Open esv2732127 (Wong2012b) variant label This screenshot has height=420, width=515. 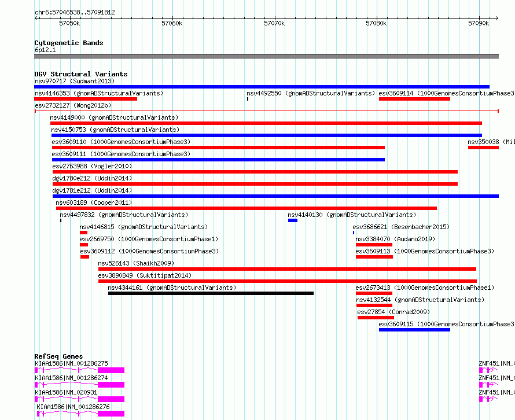(73, 105)
